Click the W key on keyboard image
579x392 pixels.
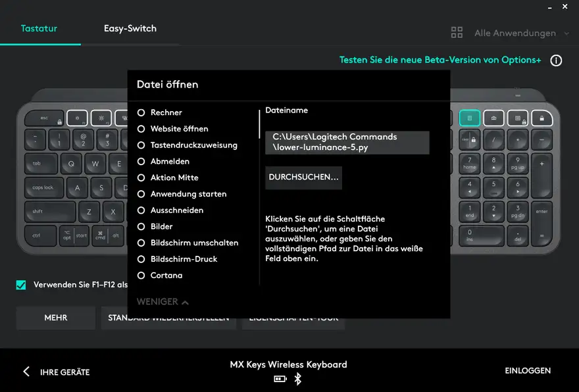pyautogui.click(x=95, y=164)
